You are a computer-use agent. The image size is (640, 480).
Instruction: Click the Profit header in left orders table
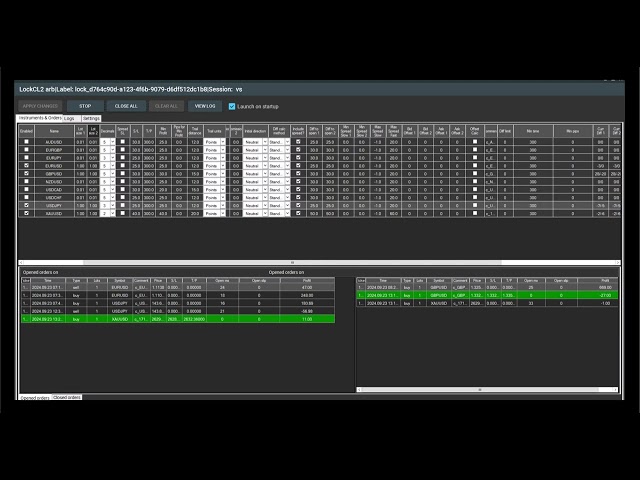coord(307,280)
